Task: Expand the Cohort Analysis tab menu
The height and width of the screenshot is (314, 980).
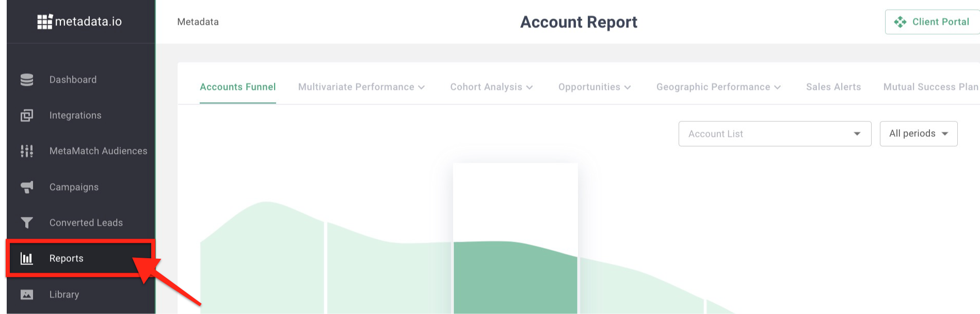Action: point(491,87)
